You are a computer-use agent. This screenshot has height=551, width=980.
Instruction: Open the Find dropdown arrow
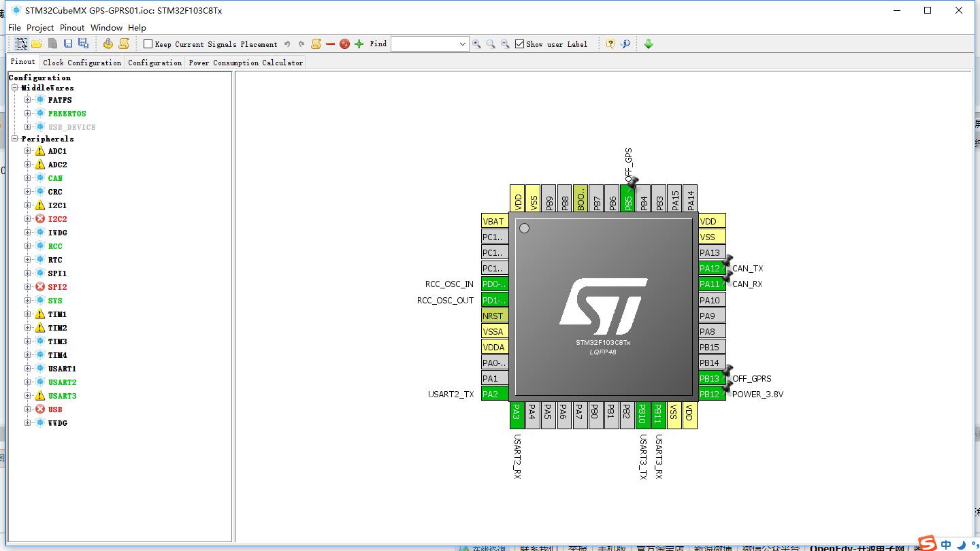463,44
